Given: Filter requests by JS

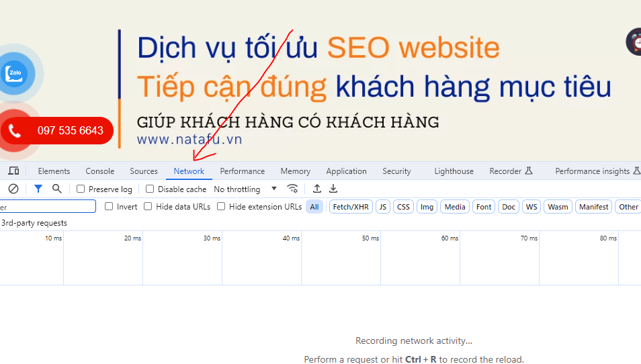Looking at the screenshot, I should [x=383, y=207].
